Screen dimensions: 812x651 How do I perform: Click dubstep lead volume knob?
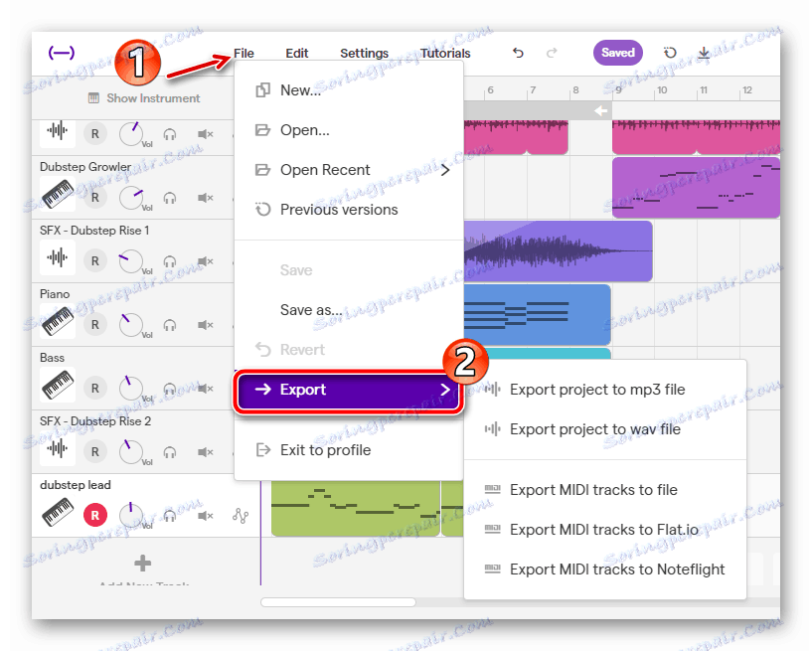(x=130, y=514)
